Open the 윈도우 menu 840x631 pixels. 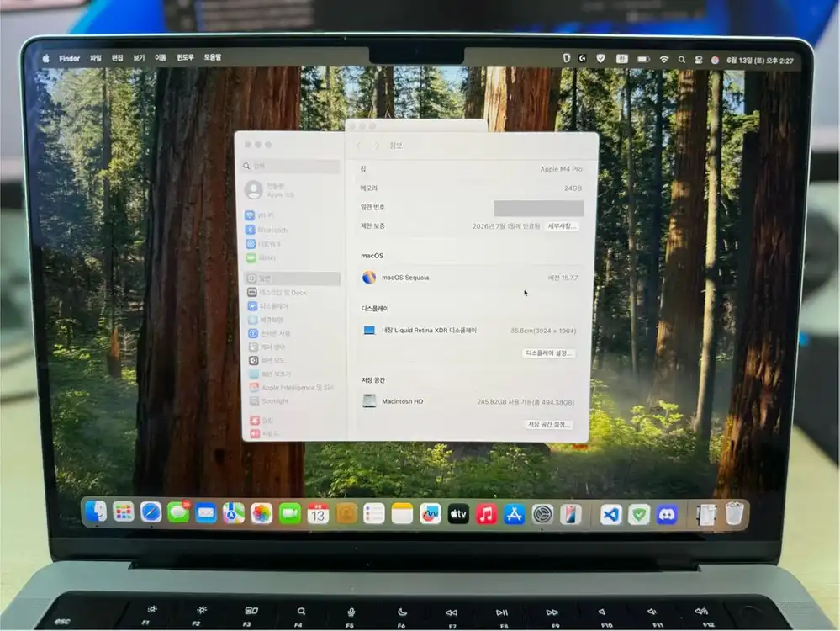tap(185, 57)
